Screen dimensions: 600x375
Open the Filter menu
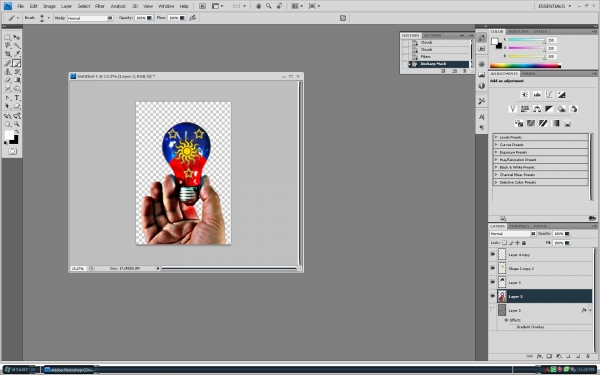99,6
